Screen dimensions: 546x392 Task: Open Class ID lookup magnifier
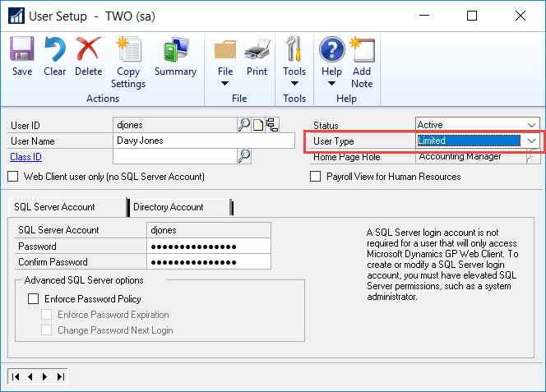[x=244, y=156]
